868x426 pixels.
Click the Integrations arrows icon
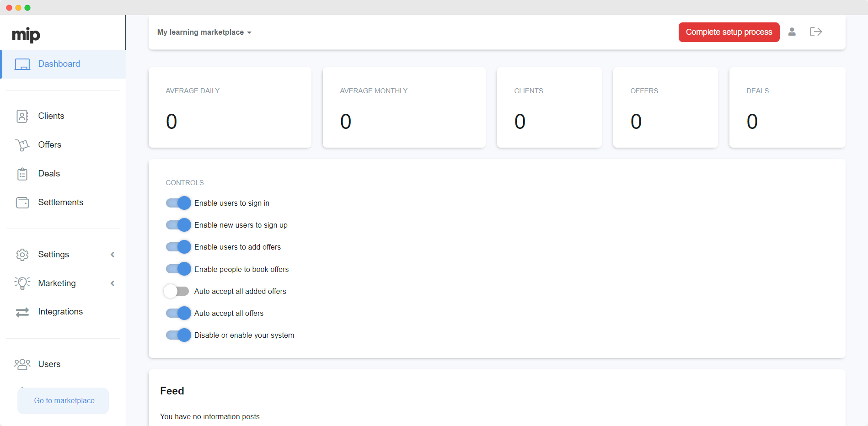(22, 312)
